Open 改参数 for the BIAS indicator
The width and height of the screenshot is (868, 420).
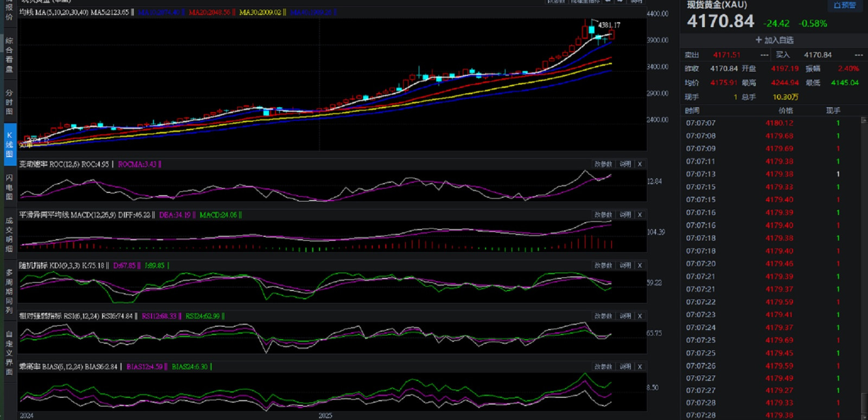pos(603,367)
